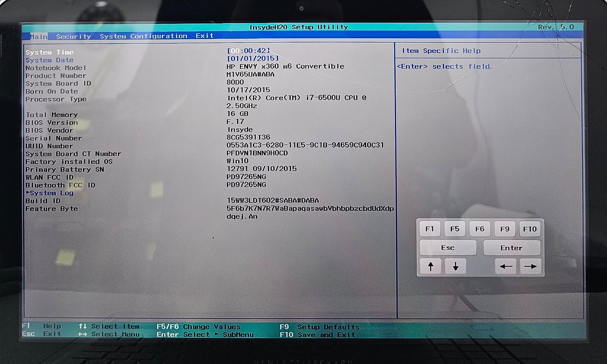Click the Feature Byte label

[x=52, y=209]
